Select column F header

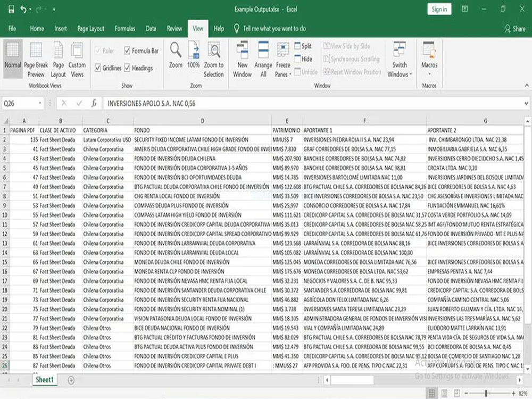point(364,121)
